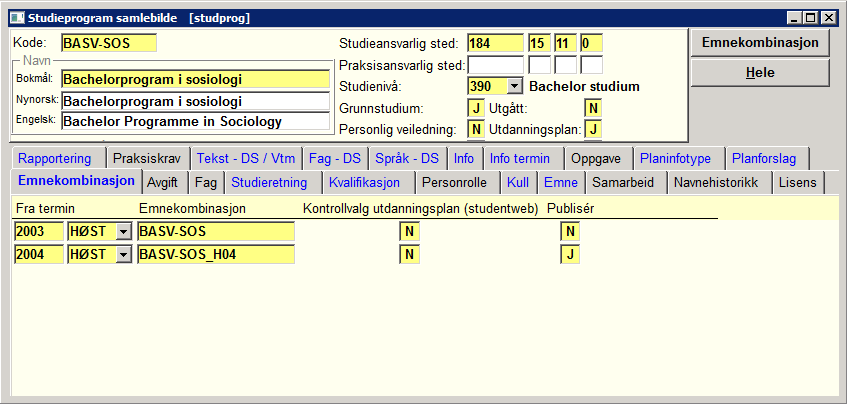Minimize the studprog window
Screen dimensions: 847x404
[794, 18]
